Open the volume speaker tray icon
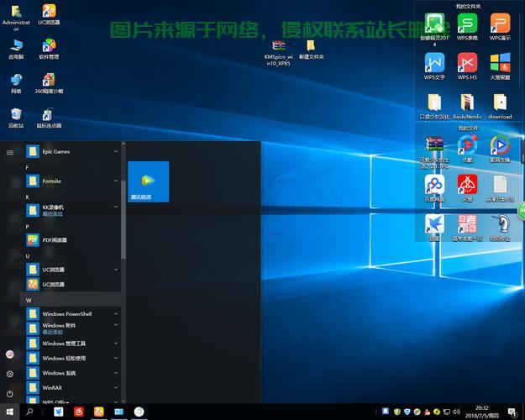The width and height of the screenshot is (525, 420). 456,412
